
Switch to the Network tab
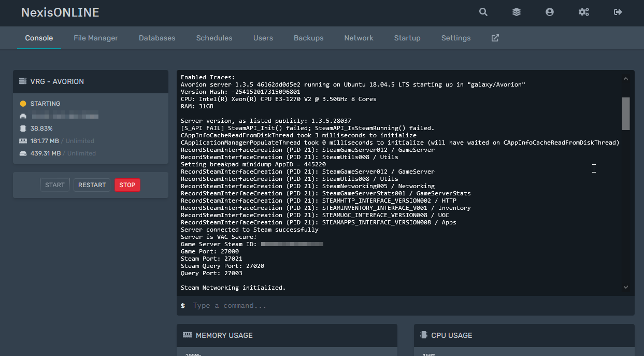(359, 38)
